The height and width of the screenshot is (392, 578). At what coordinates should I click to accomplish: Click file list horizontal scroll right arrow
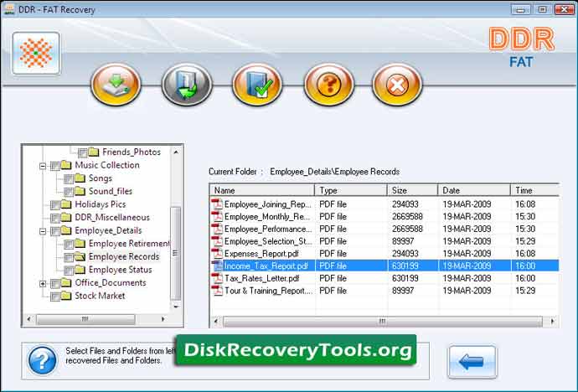(552, 322)
